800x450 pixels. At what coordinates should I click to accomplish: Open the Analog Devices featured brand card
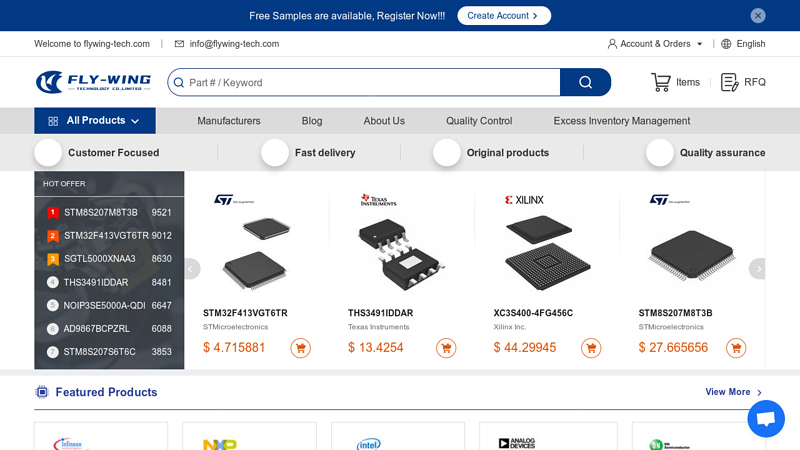point(548,436)
